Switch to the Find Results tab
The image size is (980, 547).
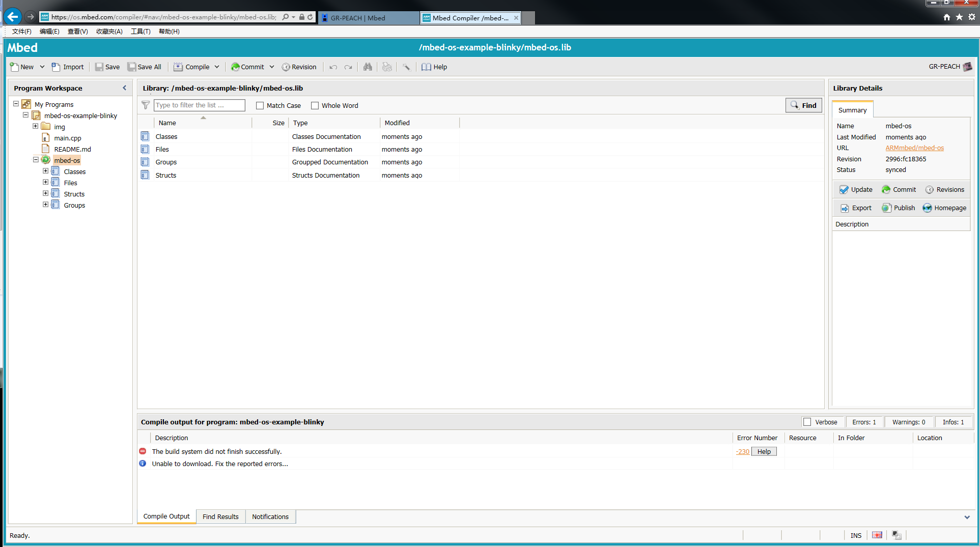pos(220,517)
